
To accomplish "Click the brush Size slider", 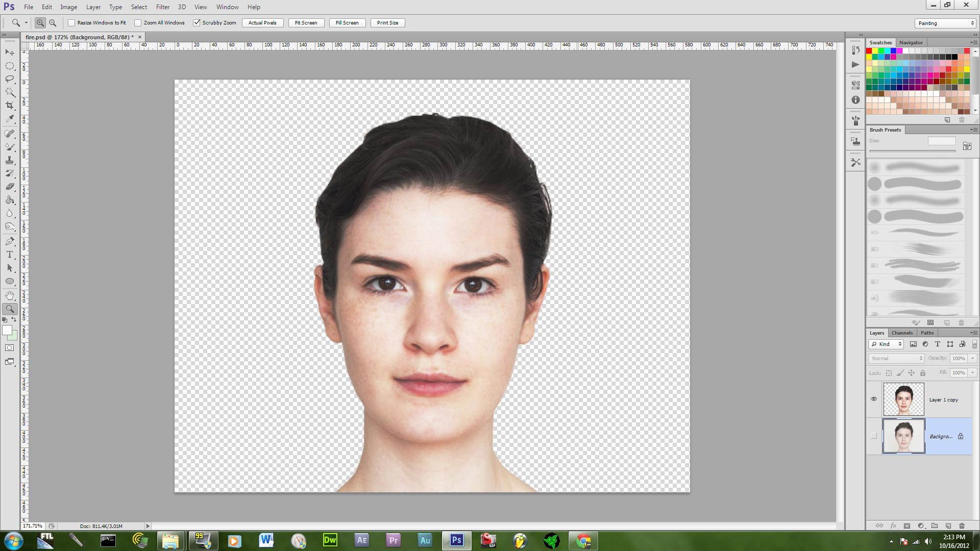I will 912,151.
